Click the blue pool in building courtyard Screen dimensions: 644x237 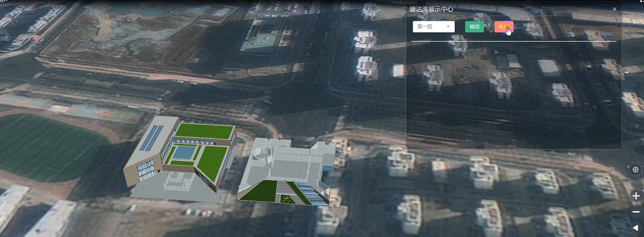185,152
